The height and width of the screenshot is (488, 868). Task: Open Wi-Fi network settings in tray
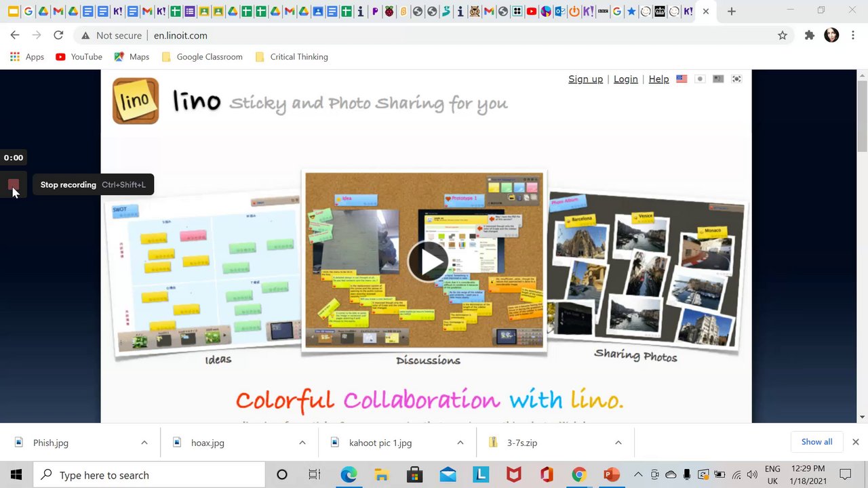point(736,475)
